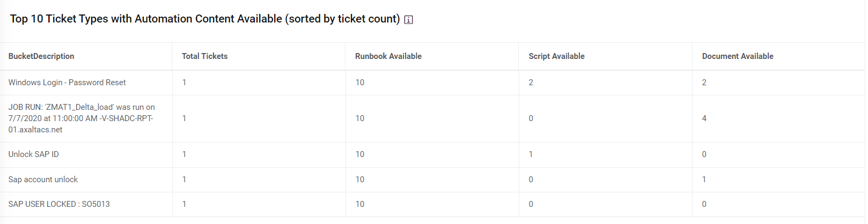Click the Document Available column header
The width and height of the screenshot is (868, 224).
(x=737, y=56)
